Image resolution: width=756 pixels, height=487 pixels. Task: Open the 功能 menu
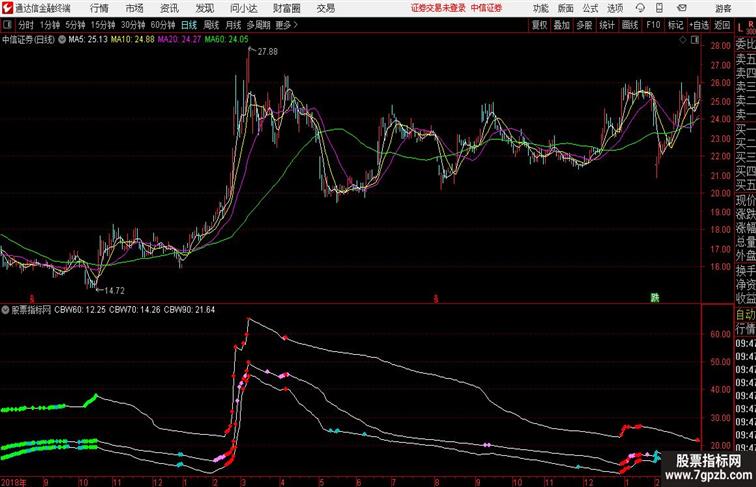coord(540,8)
